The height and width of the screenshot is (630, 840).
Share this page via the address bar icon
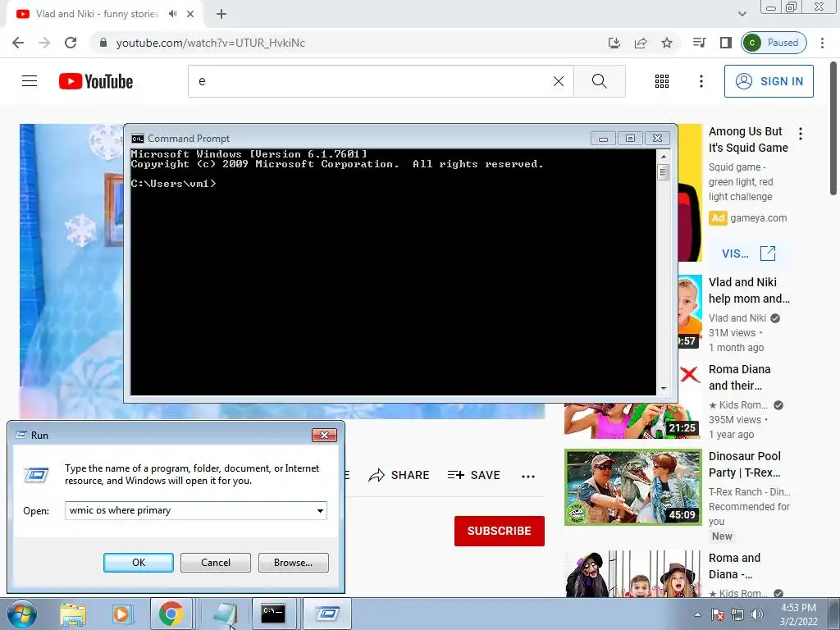pos(641,43)
